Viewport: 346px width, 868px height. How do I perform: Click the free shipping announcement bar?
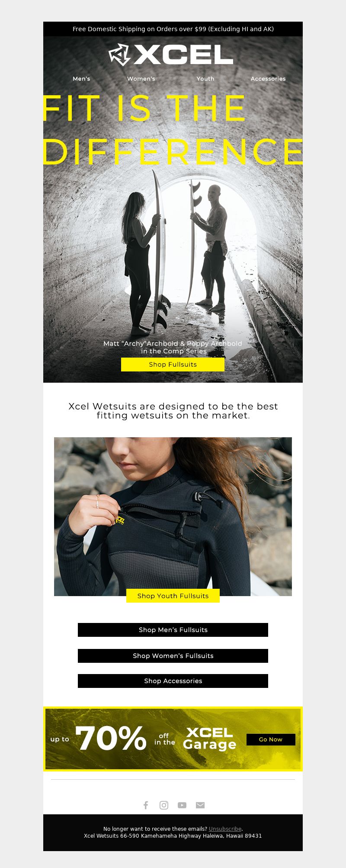tap(173, 29)
